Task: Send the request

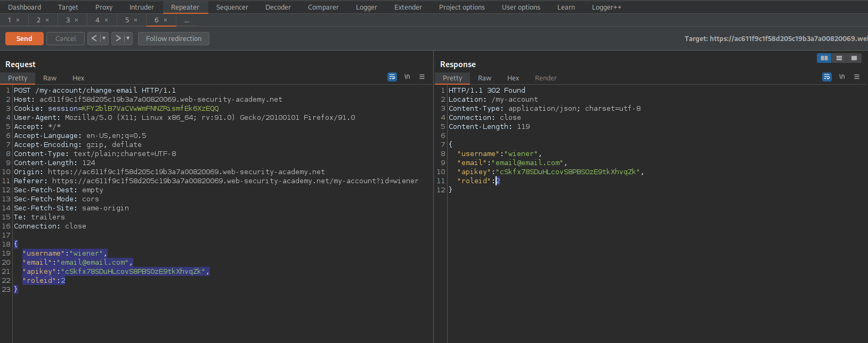Action: pyautogui.click(x=25, y=38)
